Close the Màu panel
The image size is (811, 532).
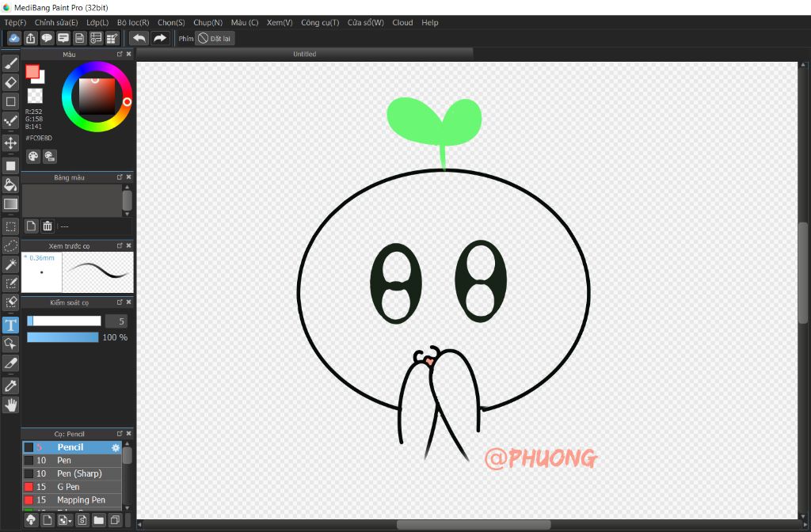[x=129, y=54]
